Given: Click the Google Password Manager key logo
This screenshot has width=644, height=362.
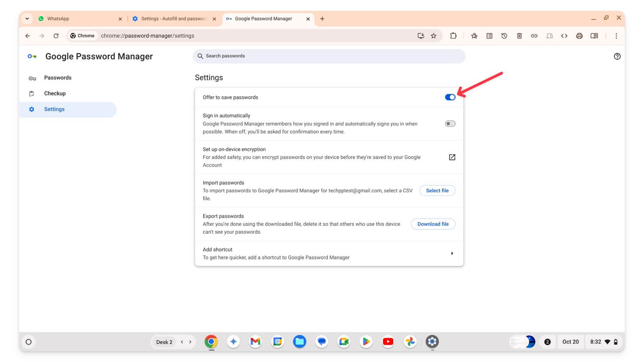Looking at the screenshot, I should coord(32,56).
